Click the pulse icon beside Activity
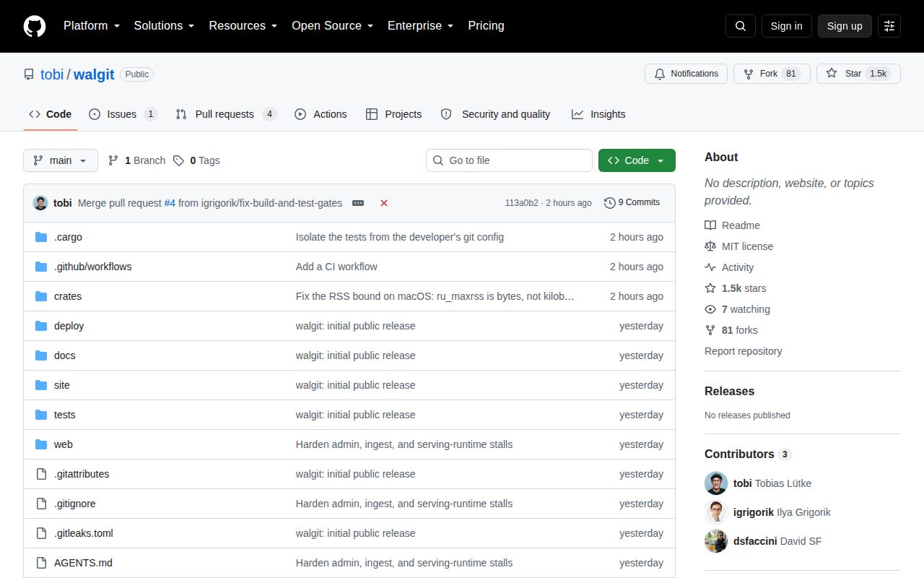The width and height of the screenshot is (924, 578). (x=710, y=267)
